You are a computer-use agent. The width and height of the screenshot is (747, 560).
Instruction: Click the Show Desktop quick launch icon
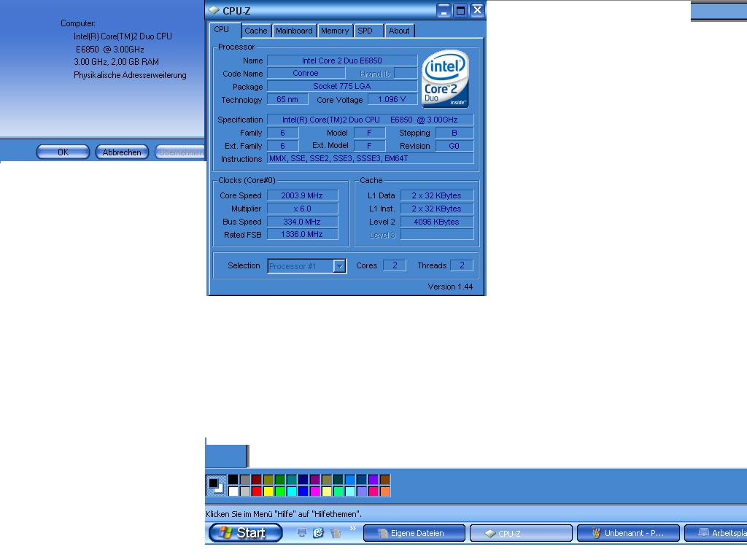(x=301, y=532)
